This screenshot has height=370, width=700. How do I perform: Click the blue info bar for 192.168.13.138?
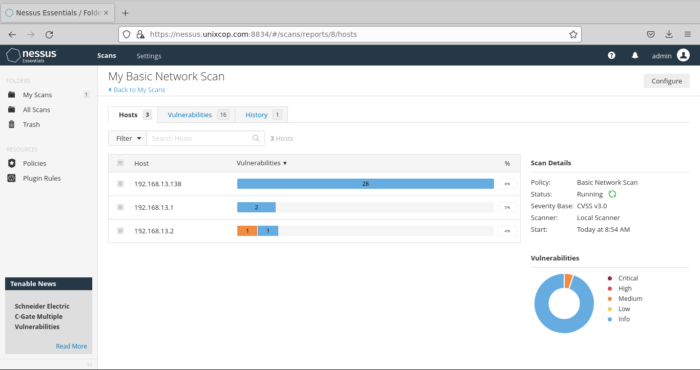365,183
